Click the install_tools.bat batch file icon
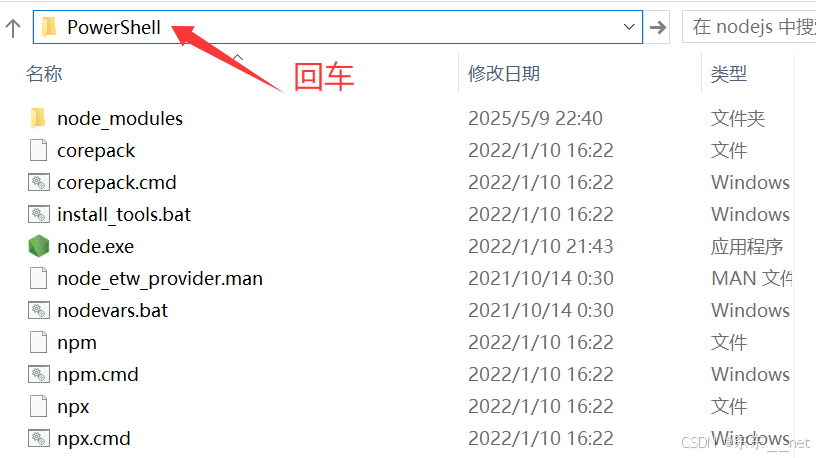Image resolution: width=816 pixels, height=458 pixels. tap(39, 214)
